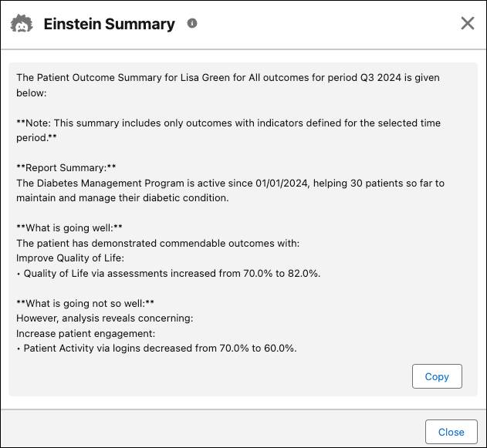The height and width of the screenshot is (448, 487).
Task: Click the 'What is going well' heading
Action: click(x=69, y=227)
